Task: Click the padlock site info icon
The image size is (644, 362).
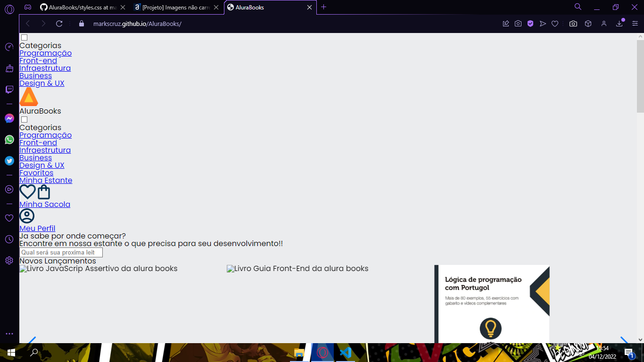Action: point(82,24)
